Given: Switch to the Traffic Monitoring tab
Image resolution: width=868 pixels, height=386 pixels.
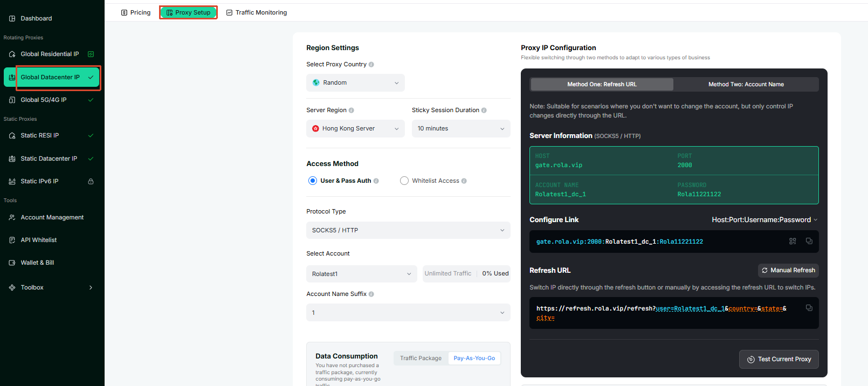Looking at the screenshot, I should pyautogui.click(x=257, y=12).
